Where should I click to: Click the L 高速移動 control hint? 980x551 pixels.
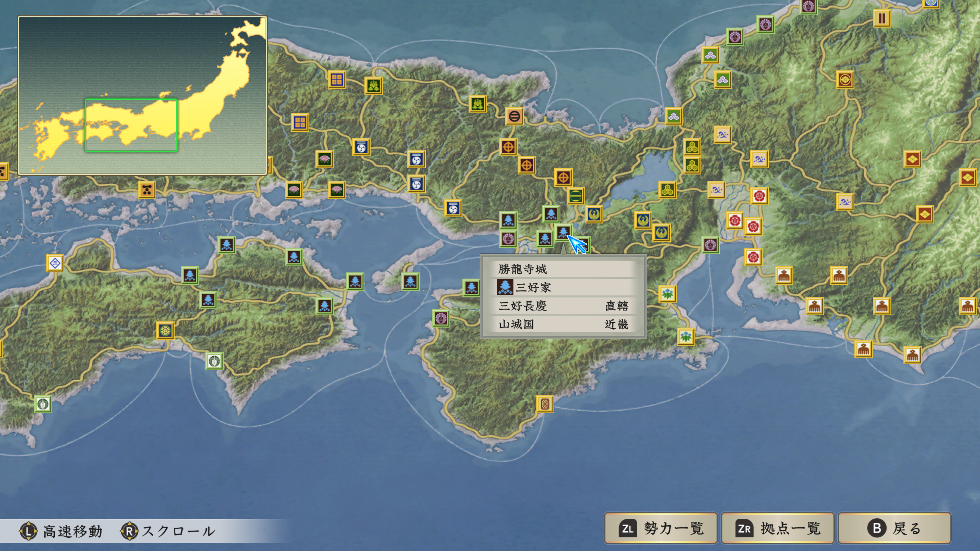pos(61,531)
